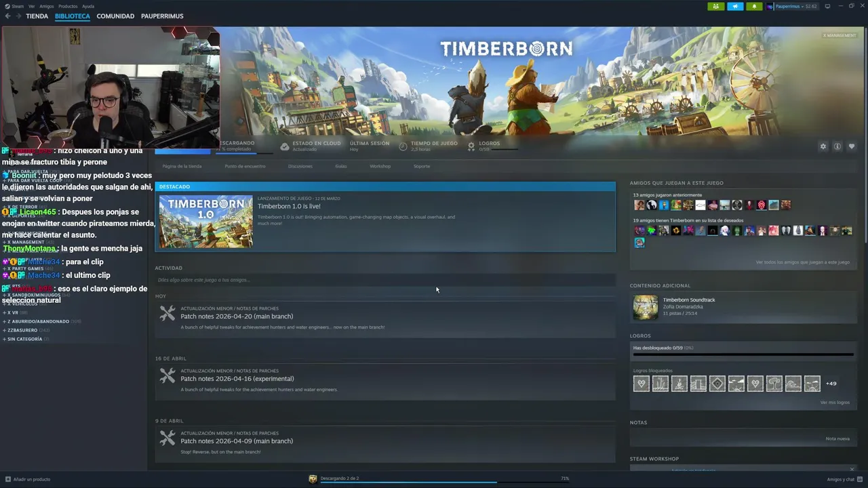Open the Amigos menu
868x488 pixels.
(46, 6)
